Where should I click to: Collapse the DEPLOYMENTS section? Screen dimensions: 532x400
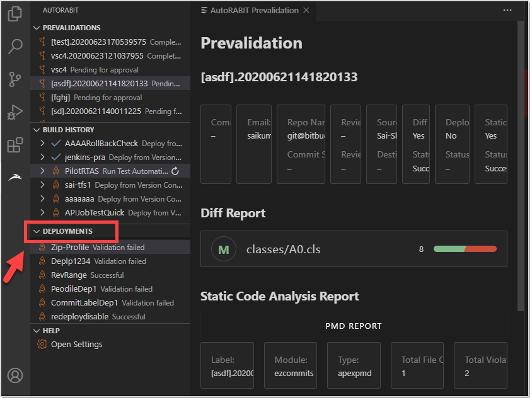click(36, 231)
